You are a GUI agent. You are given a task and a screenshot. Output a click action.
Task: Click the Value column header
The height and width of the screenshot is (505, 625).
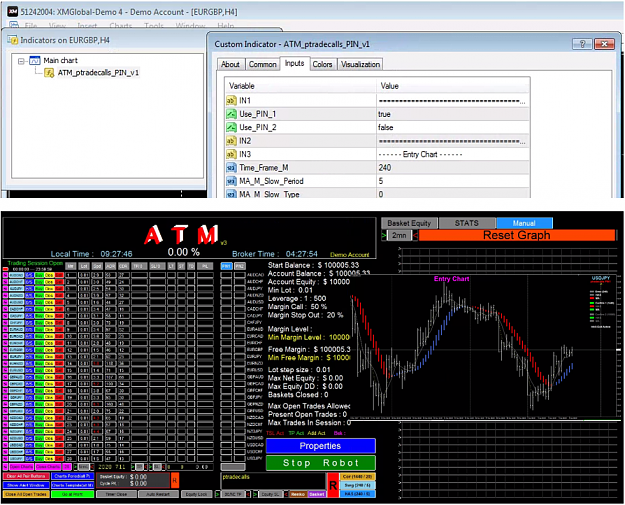(x=453, y=86)
